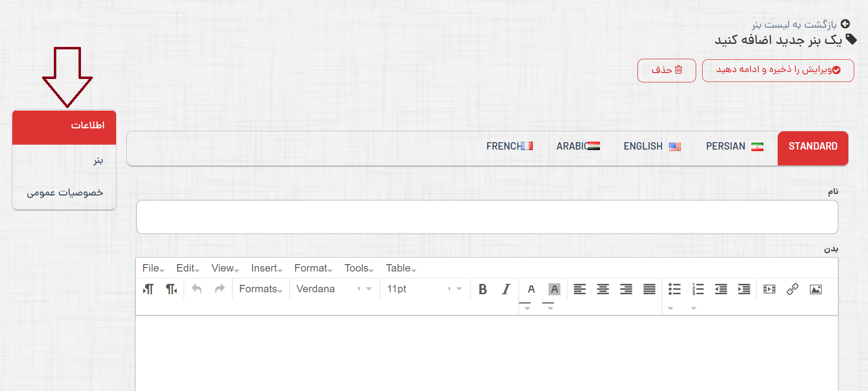Click the bullet list icon
The width and height of the screenshot is (868, 391).
click(x=674, y=289)
